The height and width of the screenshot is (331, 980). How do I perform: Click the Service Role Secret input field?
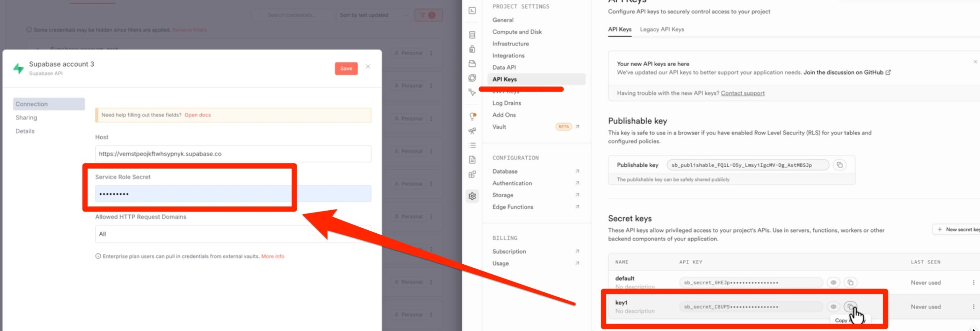(233, 194)
